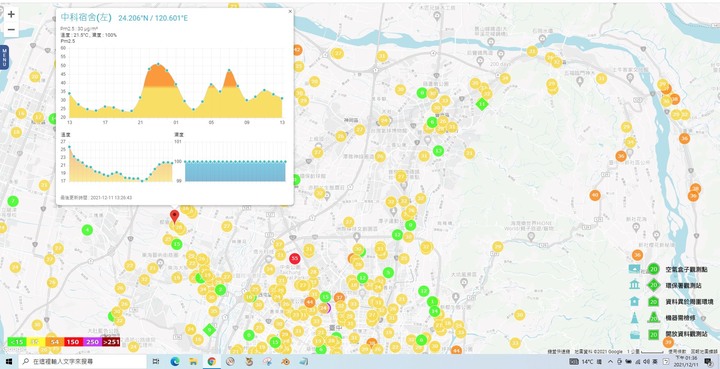Screen dimensions: 720x369
Task: Select the green diamond marker labeled 9
Action: 209,329
